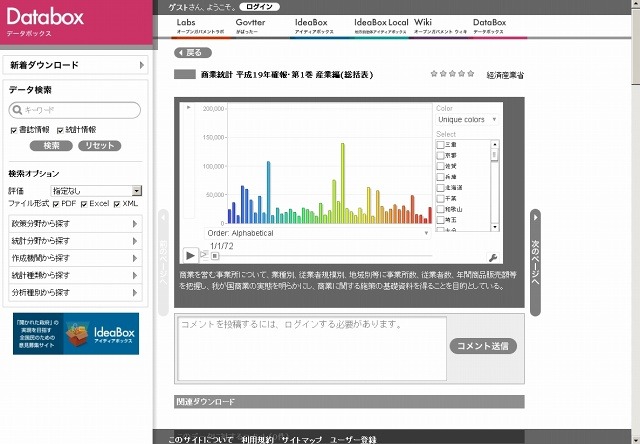Click the 検索 search button
Viewport: 640px width, 444px height.
click(x=51, y=146)
